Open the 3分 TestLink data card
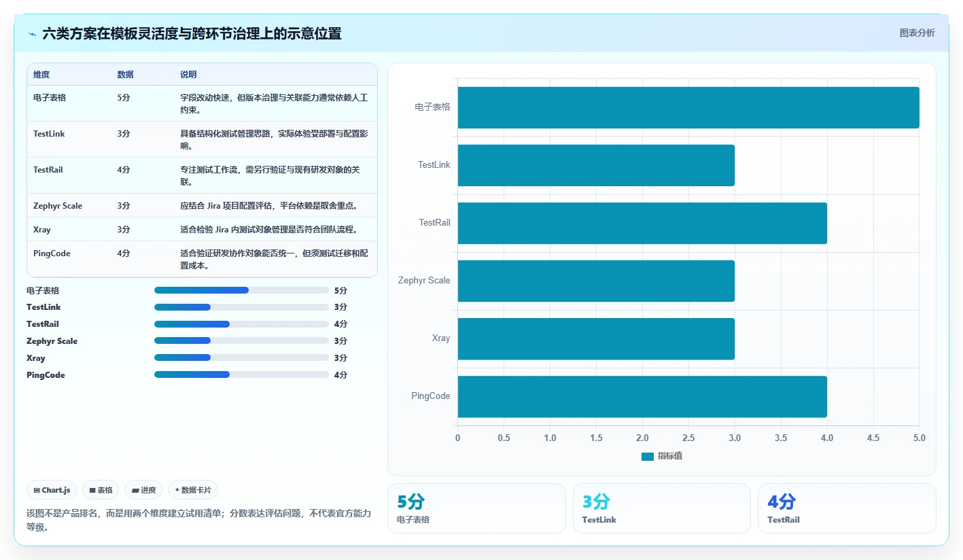 pos(662,508)
